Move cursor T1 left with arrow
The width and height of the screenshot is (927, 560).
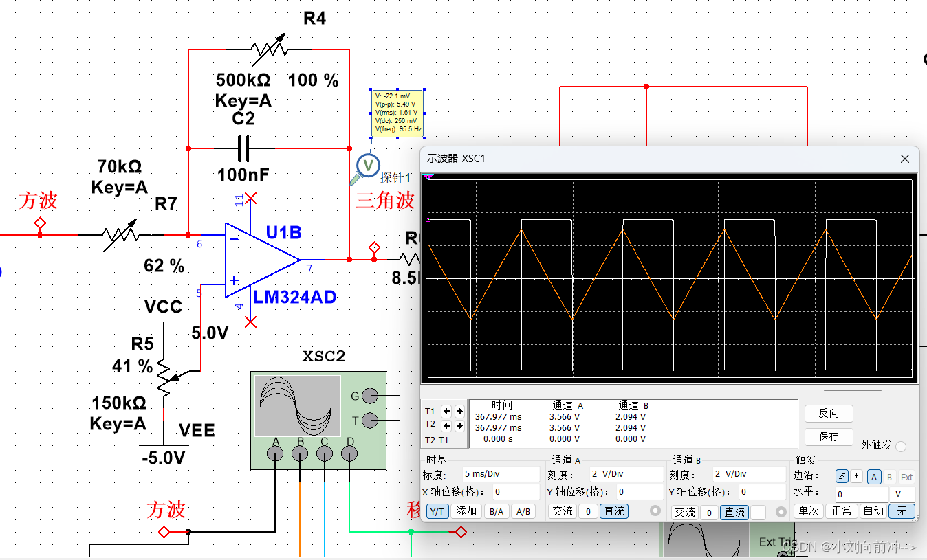447,411
